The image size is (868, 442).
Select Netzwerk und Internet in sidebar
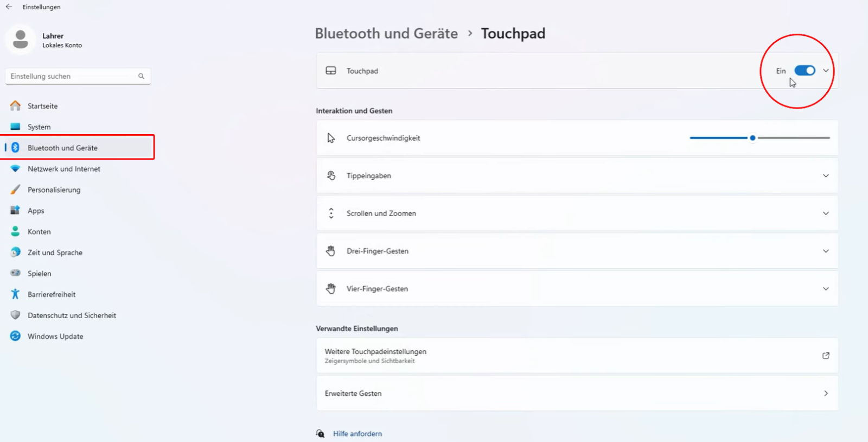tap(63, 169)
